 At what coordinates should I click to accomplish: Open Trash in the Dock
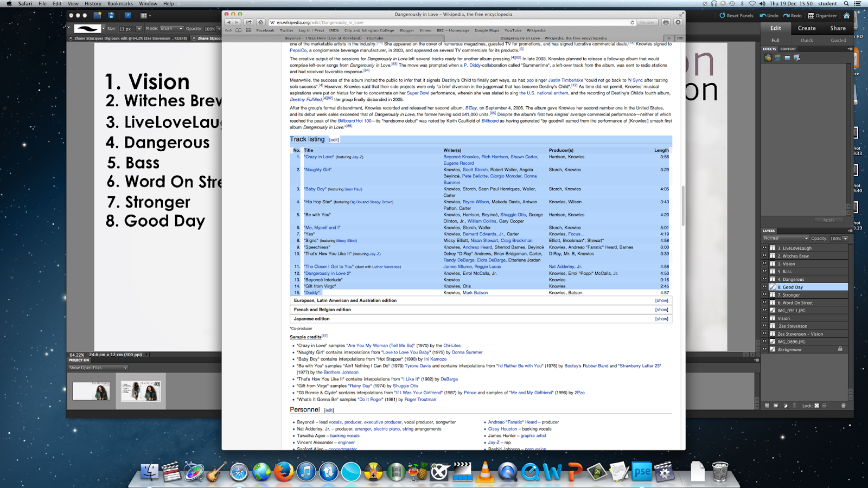point(720,472)
